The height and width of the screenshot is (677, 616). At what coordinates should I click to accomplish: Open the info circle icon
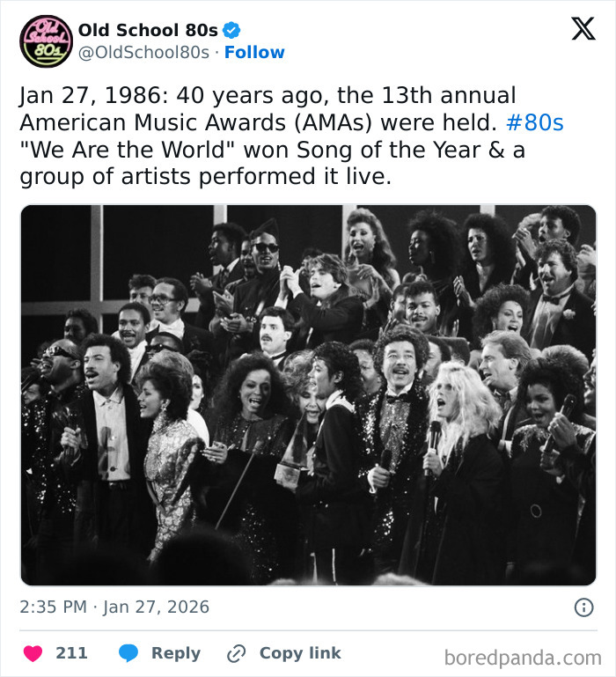(583, 607)
